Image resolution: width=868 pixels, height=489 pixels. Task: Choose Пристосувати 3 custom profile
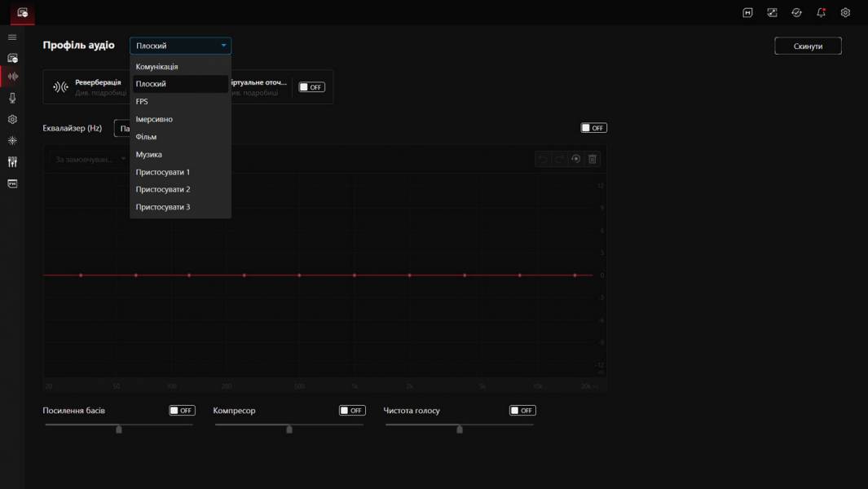(x=180, y=207)
